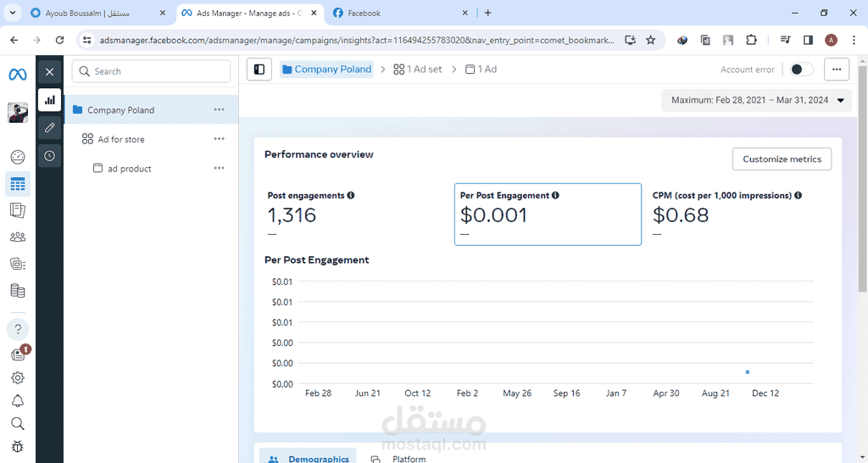
Task: Open the Ads reporting pages icon
Action: click(x=18, y=210)
